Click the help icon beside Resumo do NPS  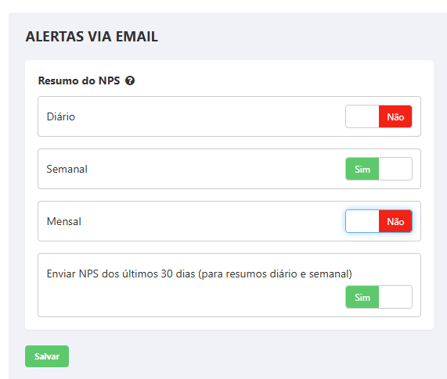(130, 81)
